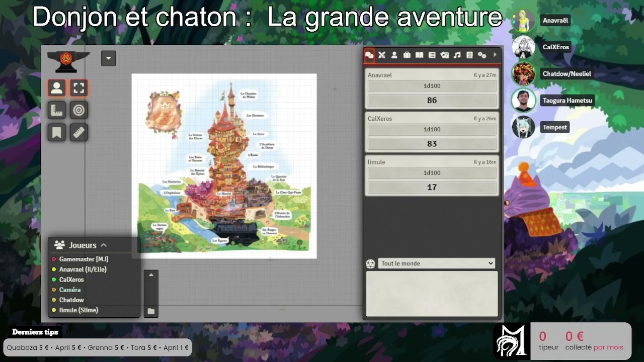Click the CalXeros chat message sender name
The image size is (644, 362).
(x=380, y=119)
